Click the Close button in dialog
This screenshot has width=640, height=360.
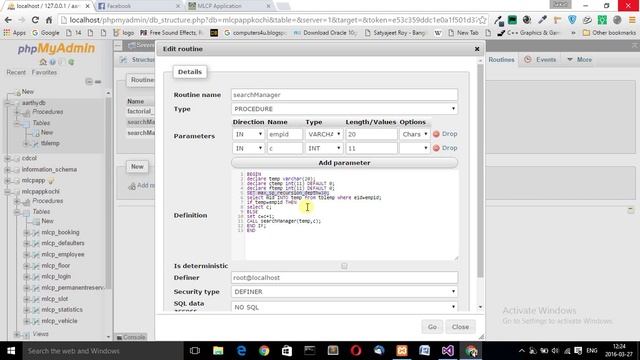[460, 327]
